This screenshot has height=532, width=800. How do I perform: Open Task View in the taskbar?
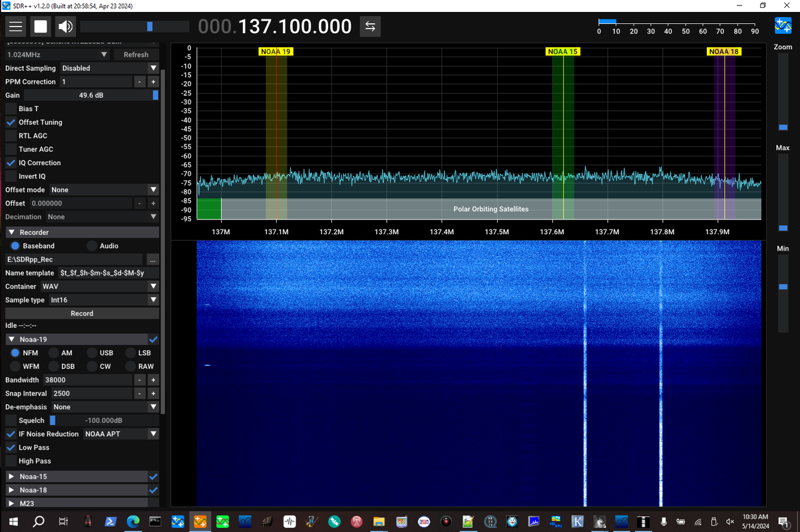pyautogui.click(x=63, y=522)
